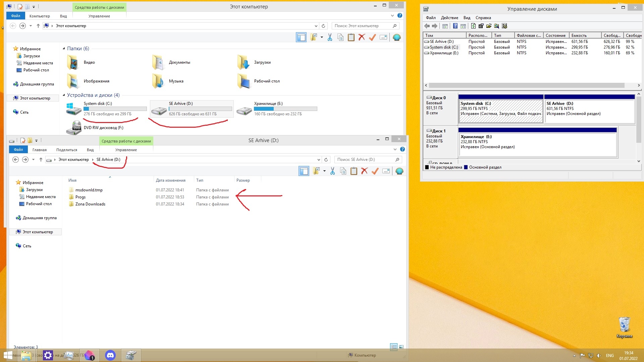Click the Copy icon in SE Arhive window toolbar
Image resolution: width=644 pixels, height=362 pixels.
[x=343, y=171]
